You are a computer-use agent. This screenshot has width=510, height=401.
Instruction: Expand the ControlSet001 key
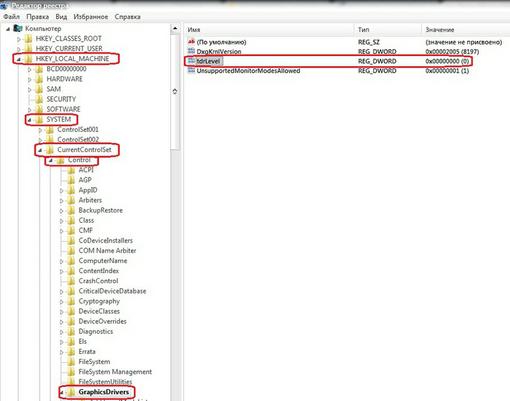[40, 130]
